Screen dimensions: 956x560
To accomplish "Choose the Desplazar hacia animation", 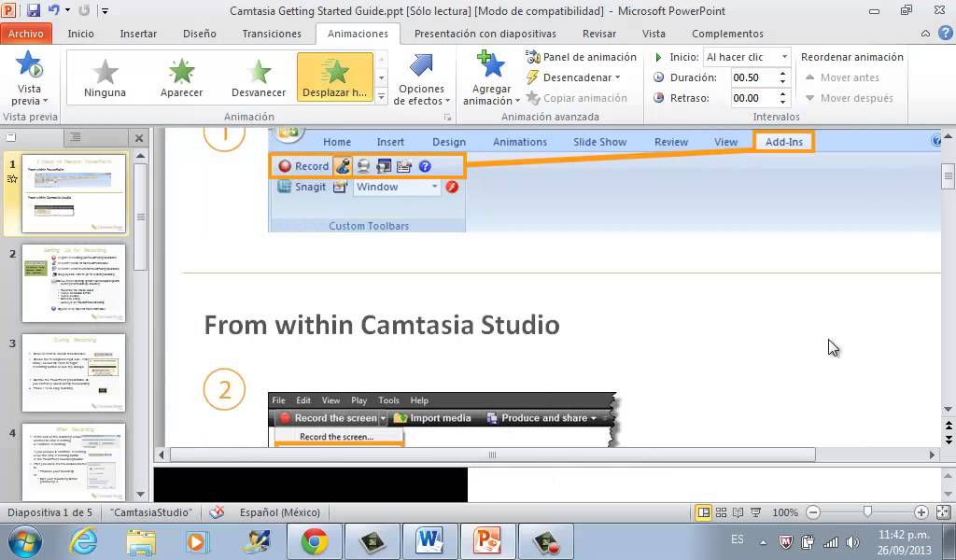I will [x=335, y=77].
